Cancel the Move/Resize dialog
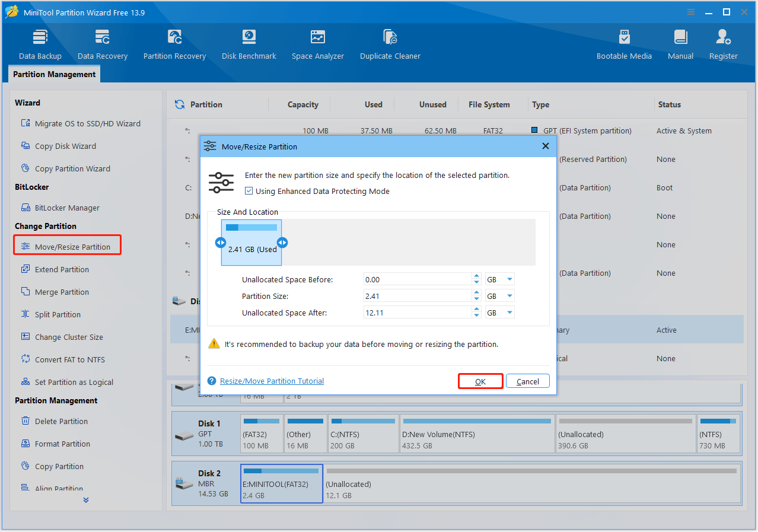This screenshot has width=758, height=532. pos(528,381)
